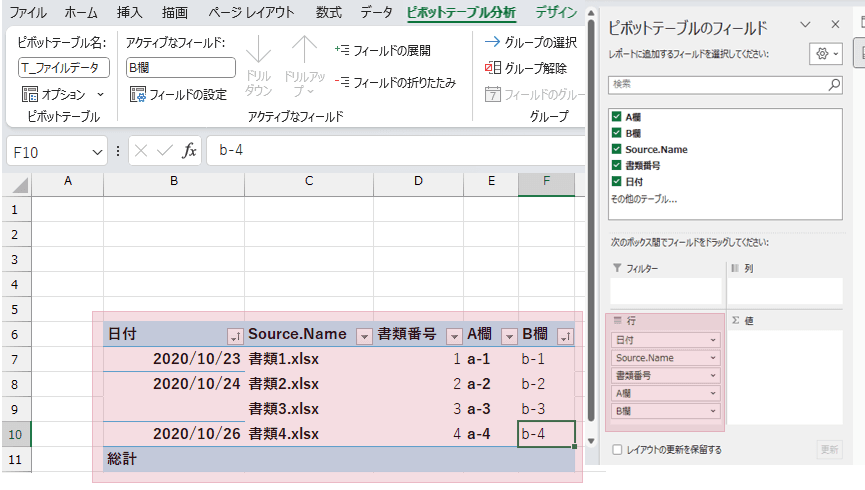Click Ungroup (グループ解除) icon

tap(492, 69)
